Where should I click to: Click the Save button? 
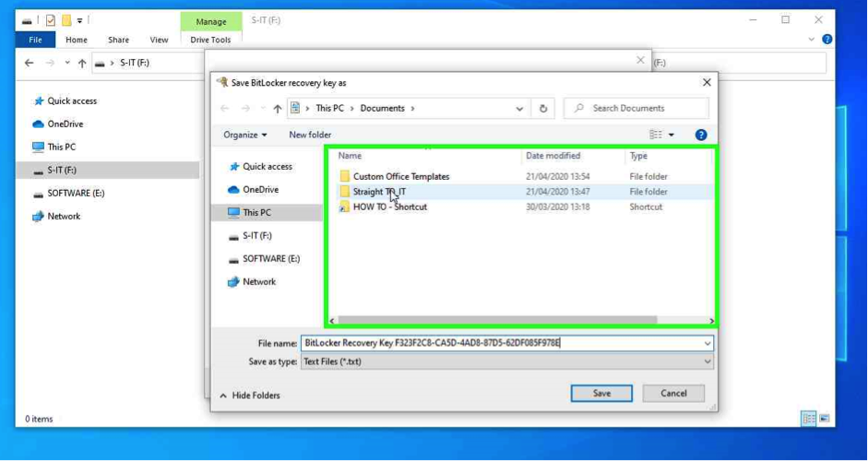[601, 393]
